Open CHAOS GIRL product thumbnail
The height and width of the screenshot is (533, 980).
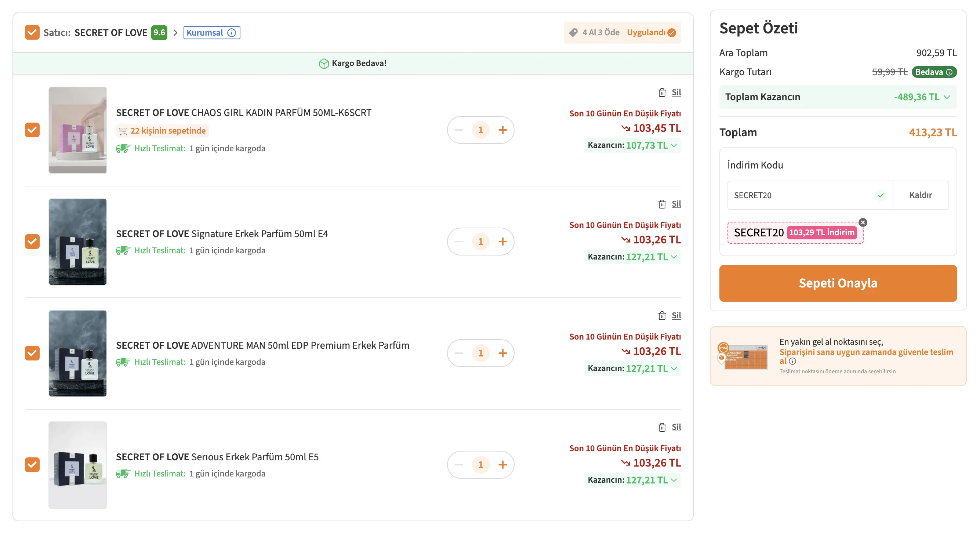(x=77, y=130)
